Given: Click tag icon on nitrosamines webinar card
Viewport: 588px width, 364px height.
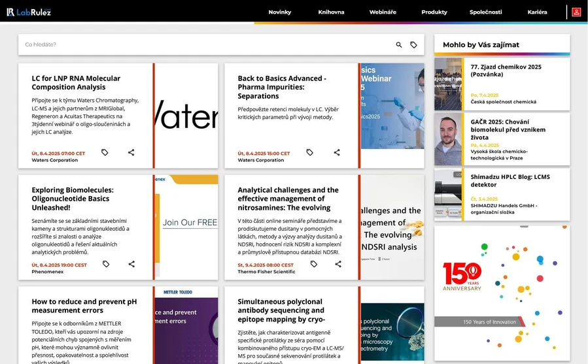Looking at the screenshot, I should tap(313, 264).
